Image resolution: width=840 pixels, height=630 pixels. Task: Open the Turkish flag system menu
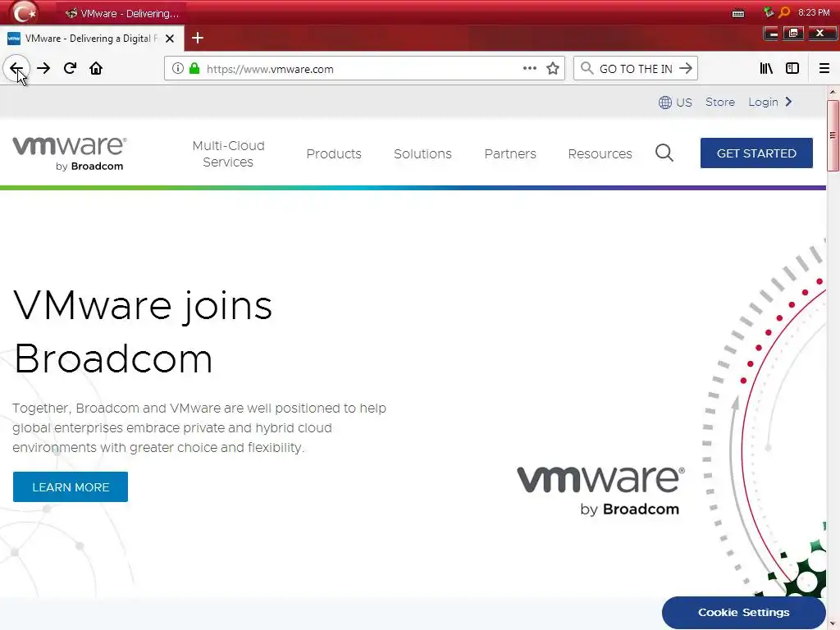24,12
